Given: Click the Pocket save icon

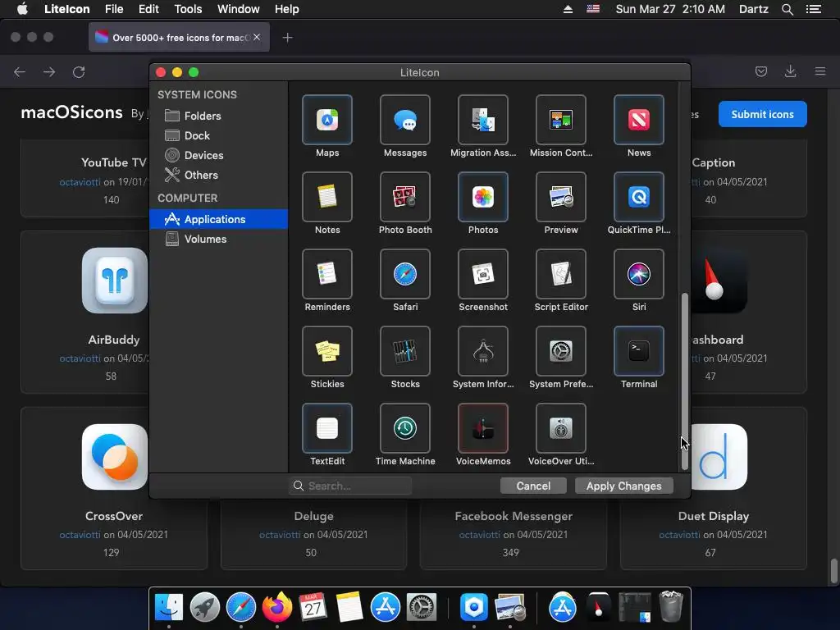Looking at the screenshot, I should (761, 71).
